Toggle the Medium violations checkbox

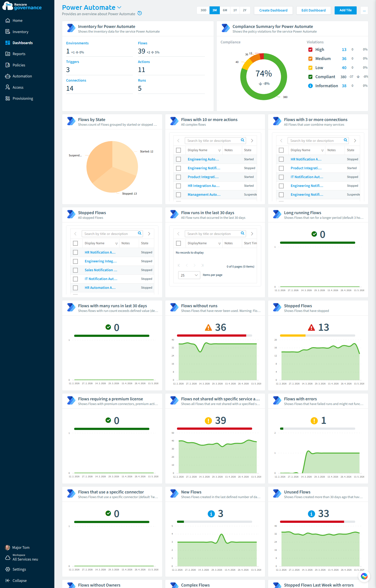310,59
